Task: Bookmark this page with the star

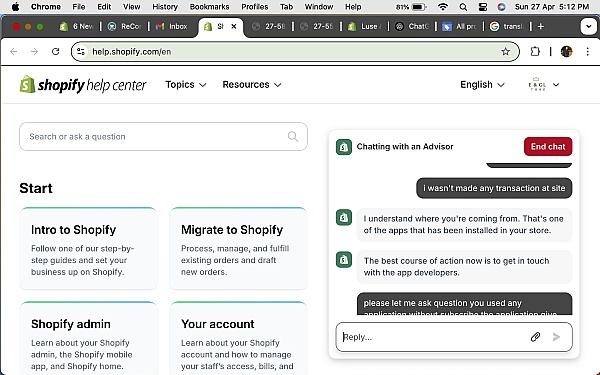Action: (x=505, y=51)
